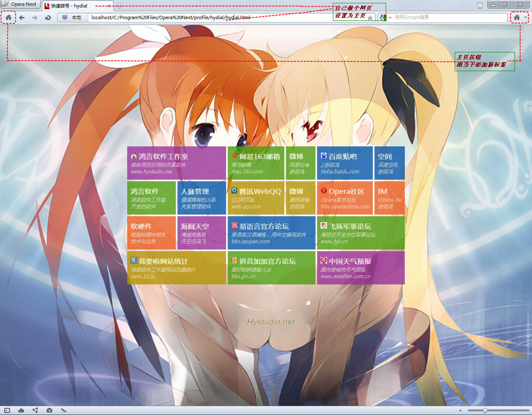Open 鸿言软件工作室 tile
Viewport: 532px width, 415px height.
[177, 163]
